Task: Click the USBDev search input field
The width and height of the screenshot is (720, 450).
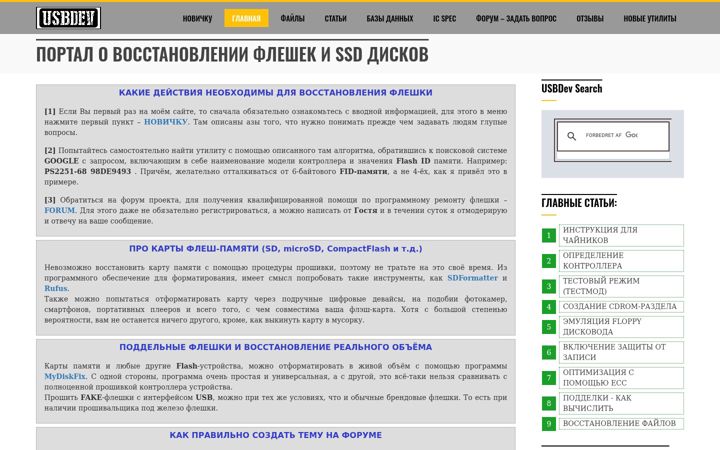Action: point(613,136)
